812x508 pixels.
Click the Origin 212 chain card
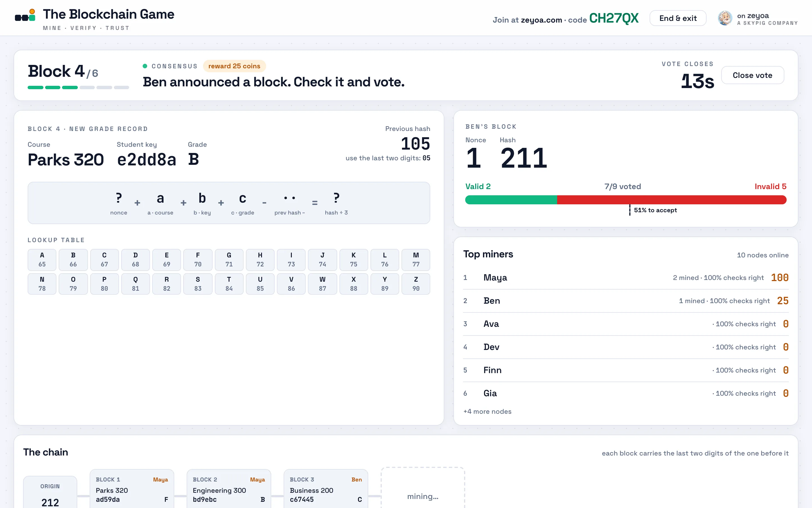50,492
